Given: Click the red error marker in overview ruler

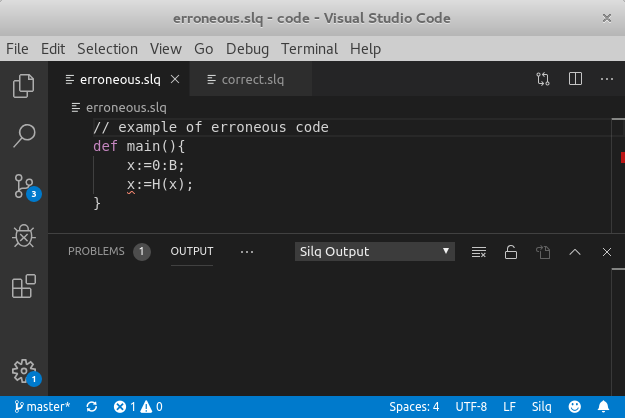Looking at the screenshot, I should coord(621,157).
